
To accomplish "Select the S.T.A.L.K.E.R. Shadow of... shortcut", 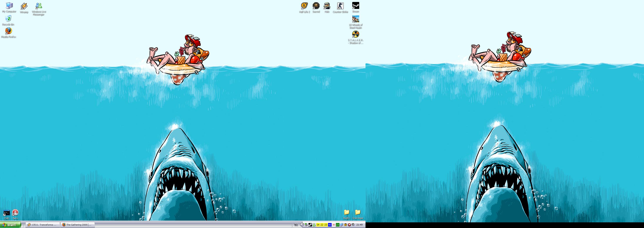I will point(356,37).
